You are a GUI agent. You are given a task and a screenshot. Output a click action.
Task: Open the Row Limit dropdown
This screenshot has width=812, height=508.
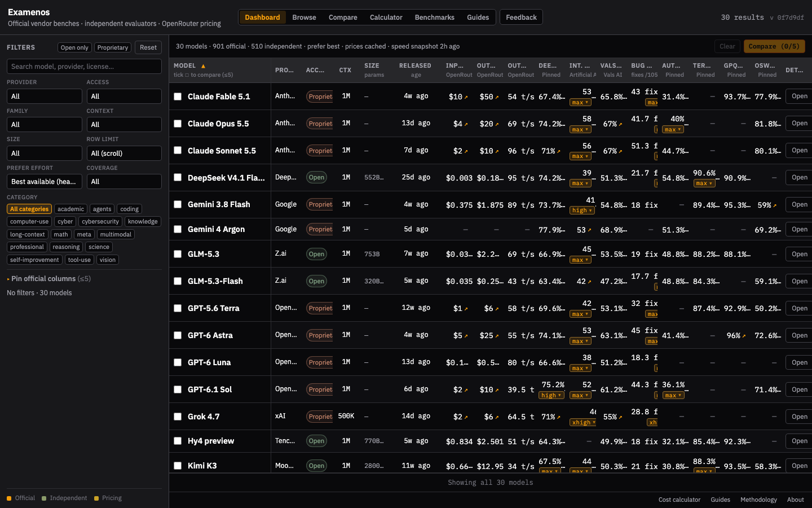tap(124, 153)
